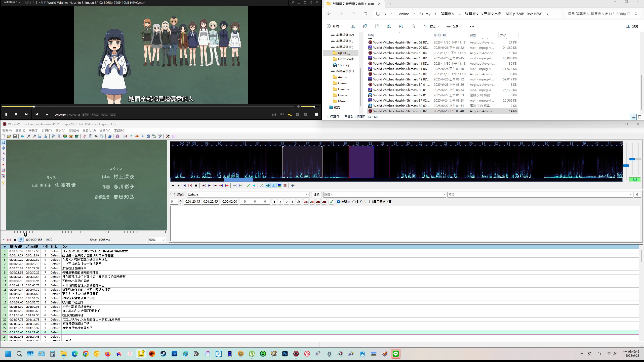This screenshot has width=644, height=362.
Task: Open the PotPlayer playlist hamburger icon
Action: 316,114
